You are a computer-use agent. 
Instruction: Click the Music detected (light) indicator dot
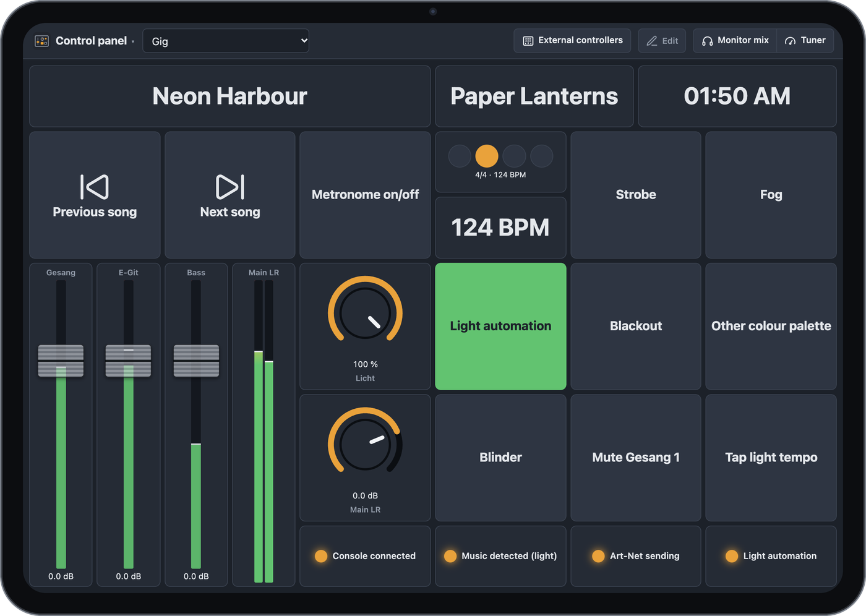click(450, 556)
